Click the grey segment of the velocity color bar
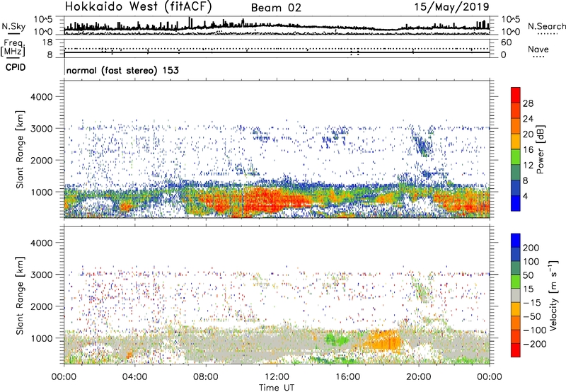This screenshot has width=566, height=392. coord(516,295)
